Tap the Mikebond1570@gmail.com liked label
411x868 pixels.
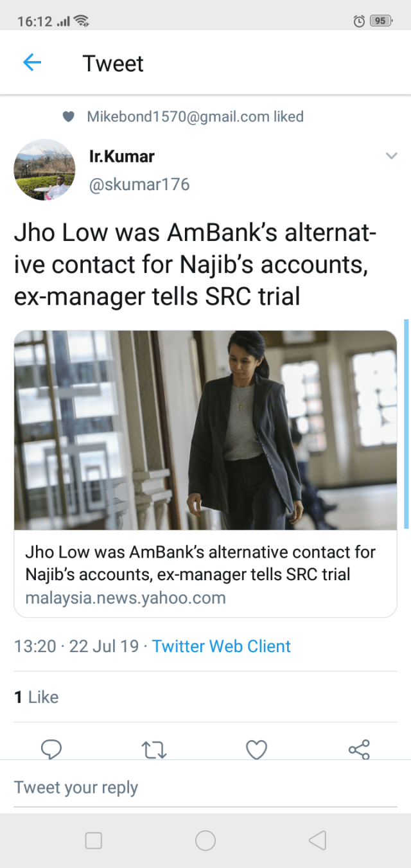(195, 117)
